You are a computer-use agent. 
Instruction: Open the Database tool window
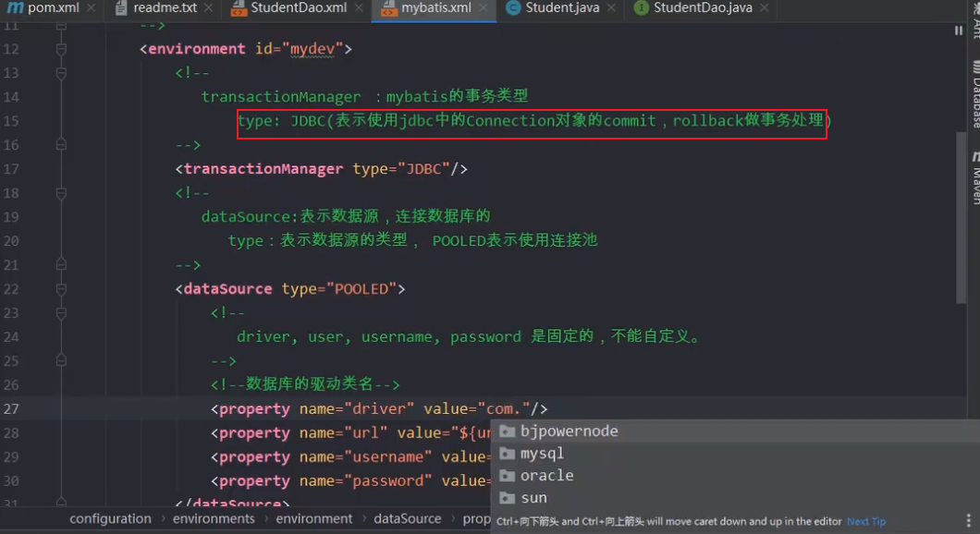974,93
